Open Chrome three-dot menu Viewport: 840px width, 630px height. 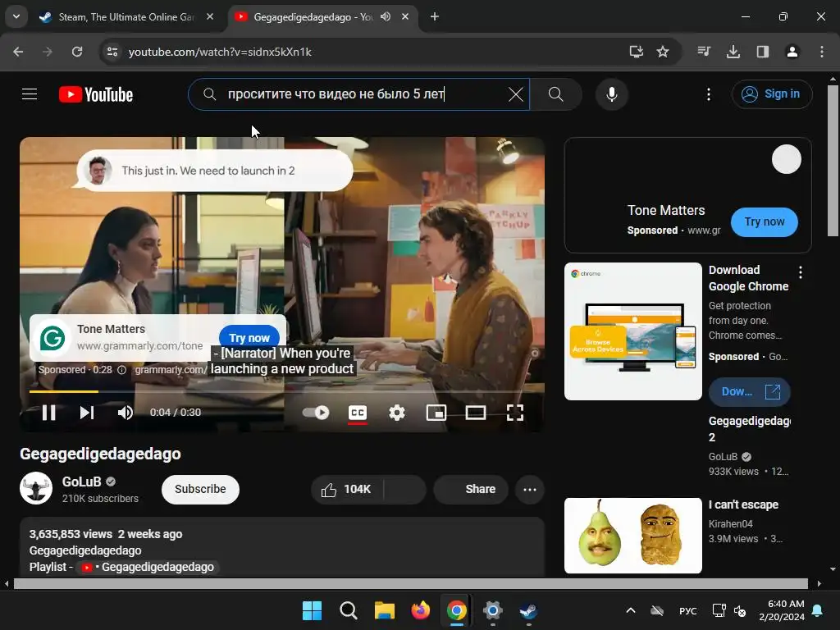coord(822,52)
